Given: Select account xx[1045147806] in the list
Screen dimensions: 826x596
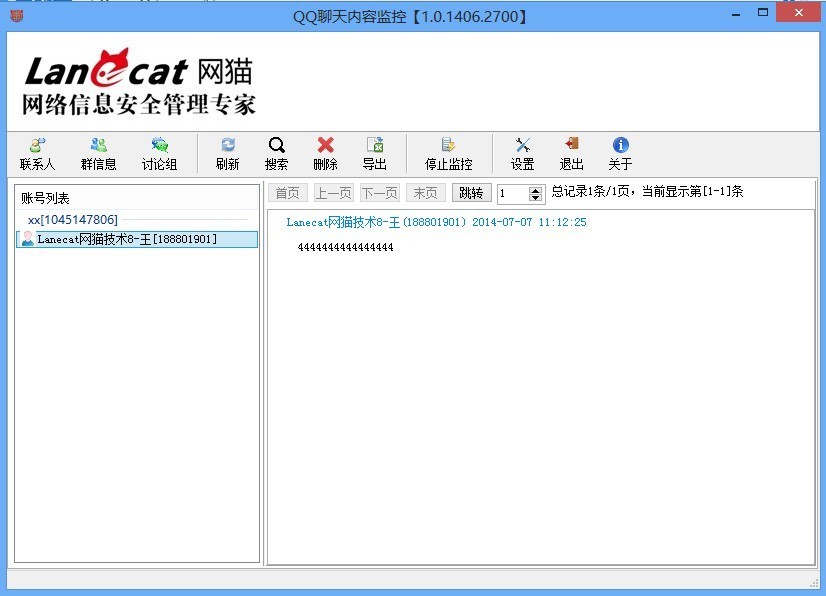Looking at the screenshot, I should click(73, 220).
